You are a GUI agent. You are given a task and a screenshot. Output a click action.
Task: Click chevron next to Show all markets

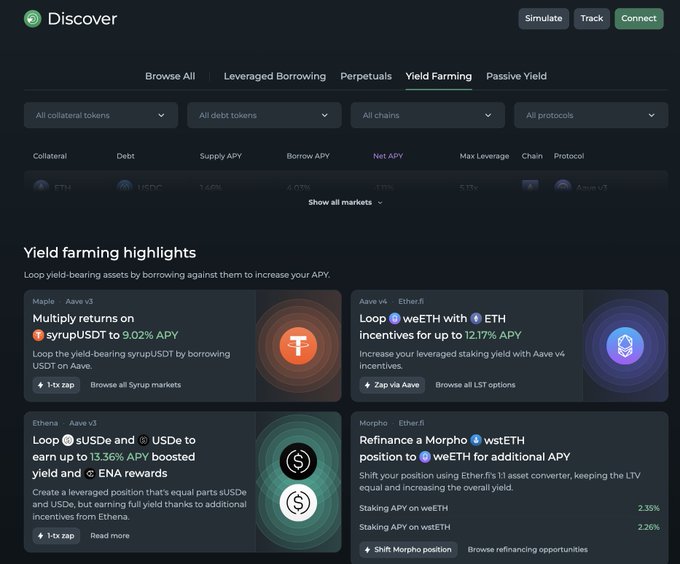click(x=380, y=202)
